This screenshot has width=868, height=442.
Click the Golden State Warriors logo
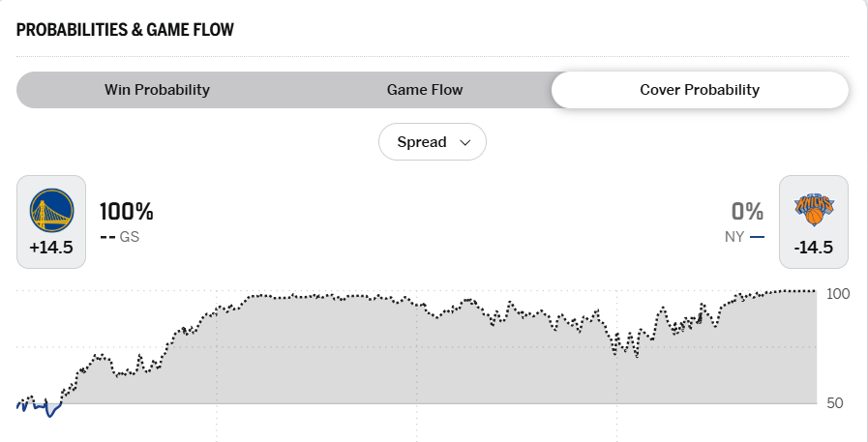[51, 210]
